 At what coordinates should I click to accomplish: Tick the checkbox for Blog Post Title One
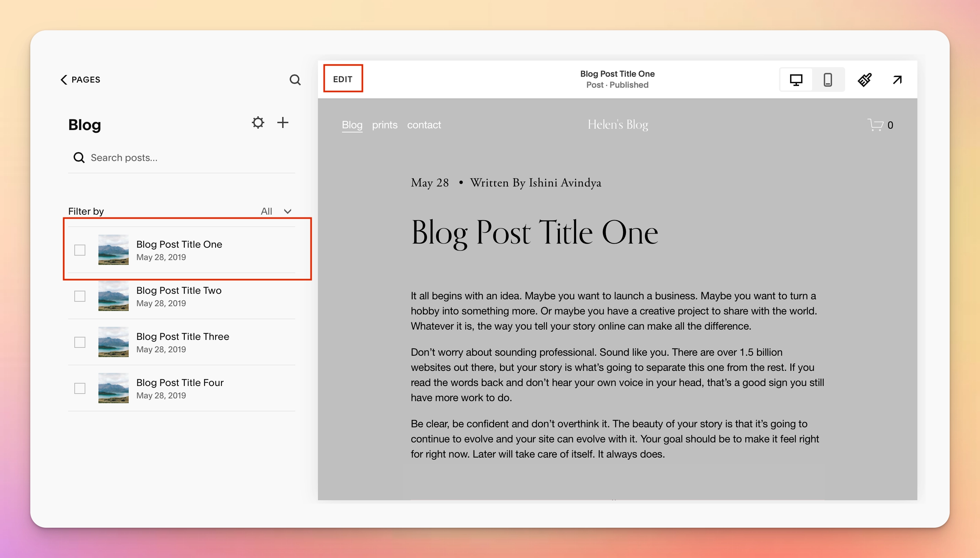(80, 250)
